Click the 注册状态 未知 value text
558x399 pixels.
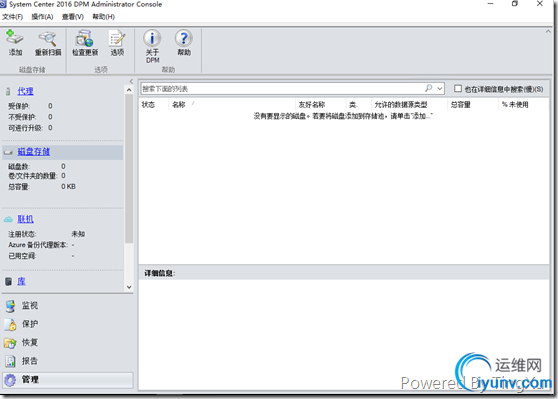[78, 234]
